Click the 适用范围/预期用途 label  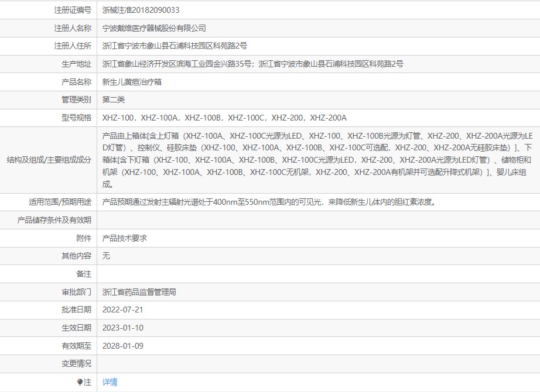point(60,202)
